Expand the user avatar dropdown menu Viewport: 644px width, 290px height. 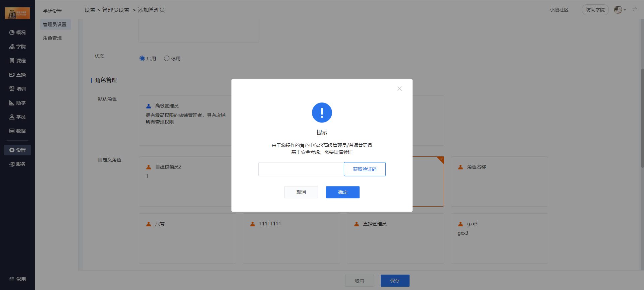click(x=620, y=10)
